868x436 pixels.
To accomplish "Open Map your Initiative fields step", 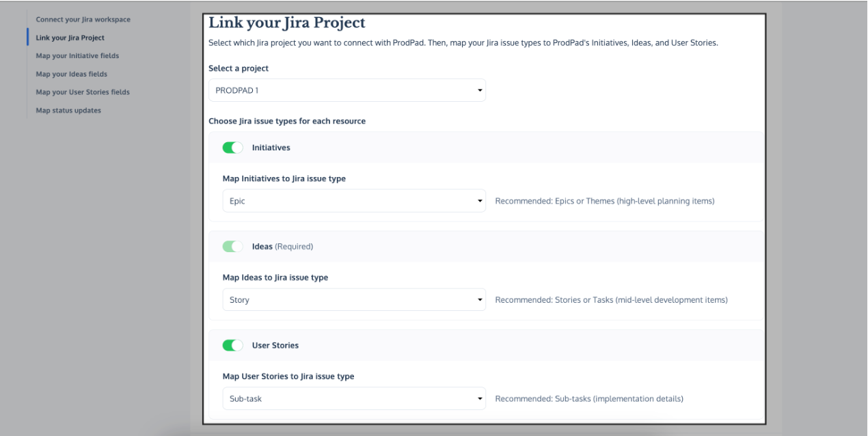I will click(77, 56).
